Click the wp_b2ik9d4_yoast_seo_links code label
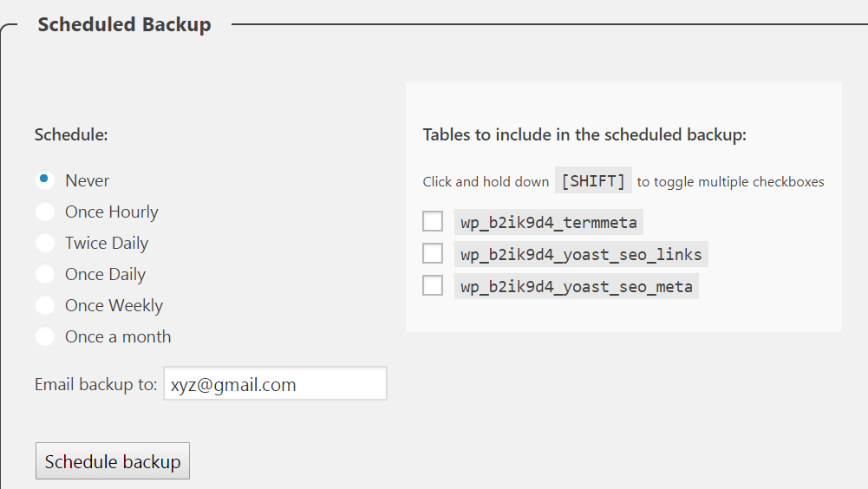The image size is (868, 489). [x=581, y=254]
